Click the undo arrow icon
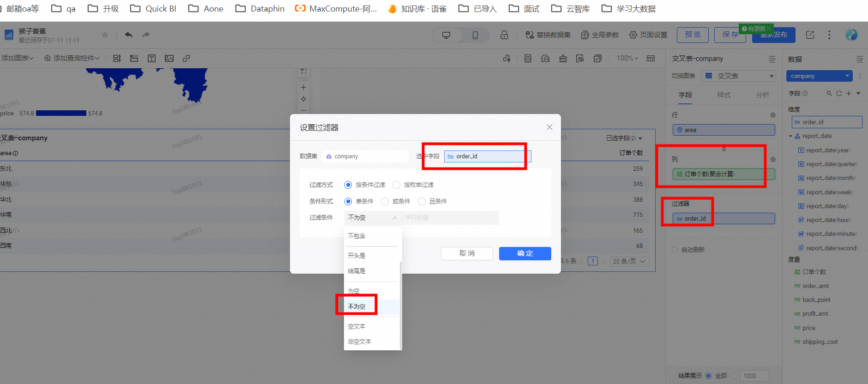 [128, 35]
